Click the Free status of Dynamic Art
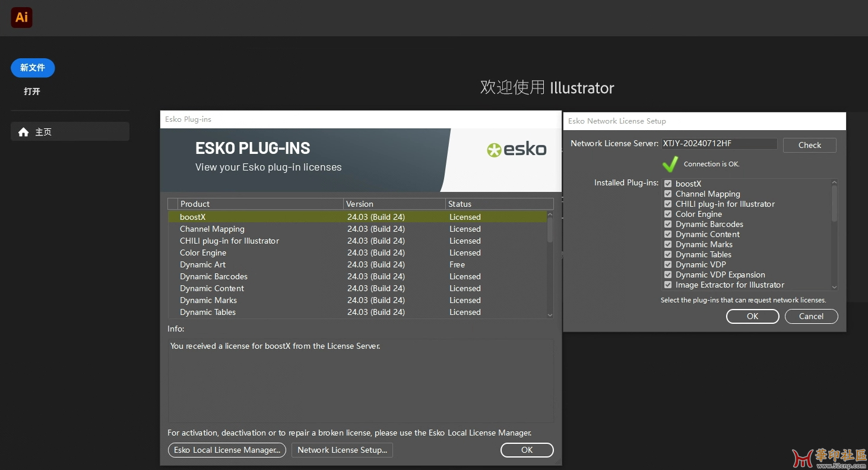This screenshot has height=470, width=868. pyautogui.click(x=457, y=264)
